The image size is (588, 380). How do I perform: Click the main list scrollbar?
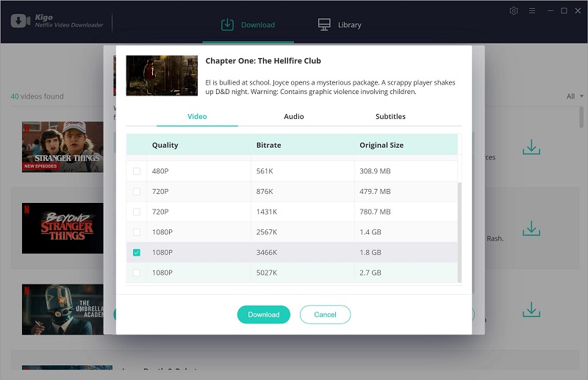[x=581, y=117]
